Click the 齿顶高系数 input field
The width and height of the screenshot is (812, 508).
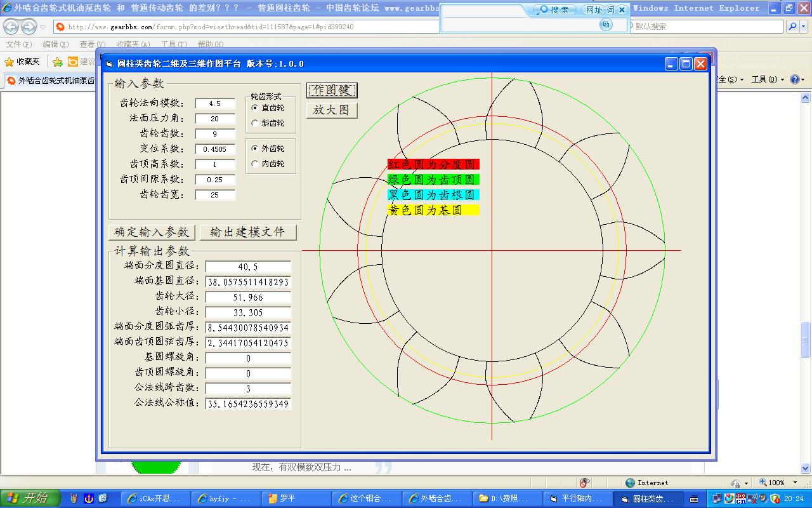tap(215, 164)
